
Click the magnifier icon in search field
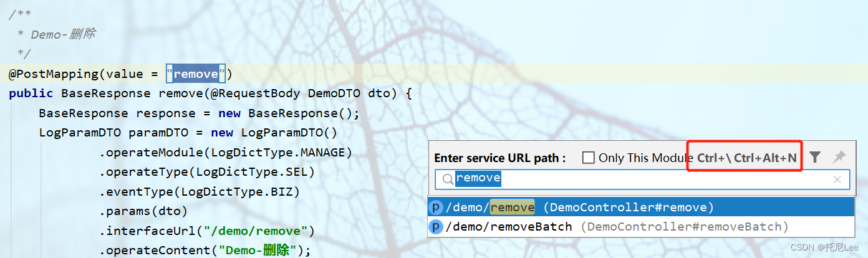tap(447, 179)
